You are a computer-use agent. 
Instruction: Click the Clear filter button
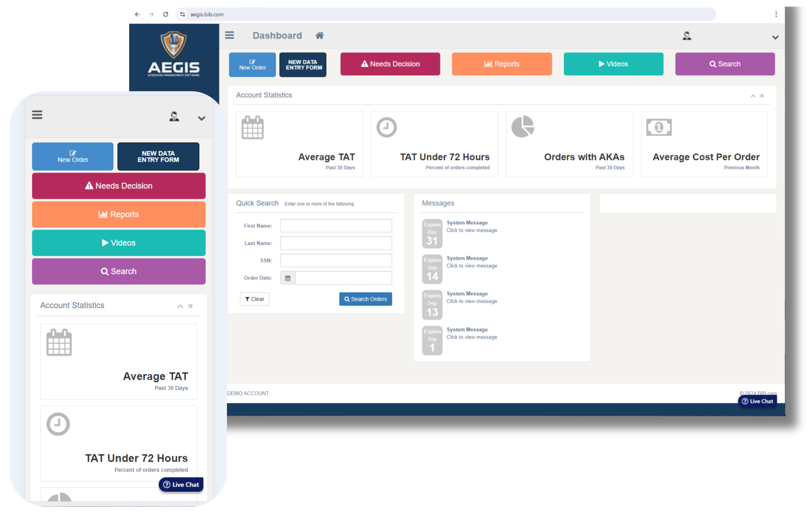pos(254,298)
